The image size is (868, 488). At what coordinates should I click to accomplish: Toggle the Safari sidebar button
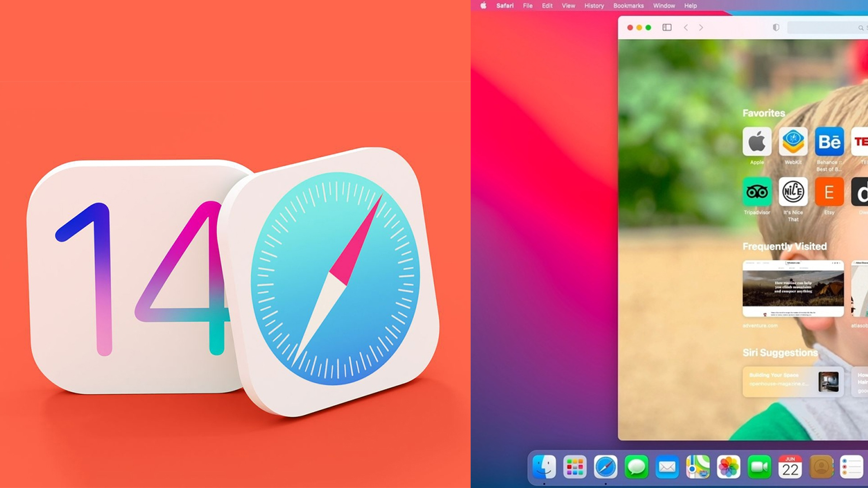[x=667, y=28]
